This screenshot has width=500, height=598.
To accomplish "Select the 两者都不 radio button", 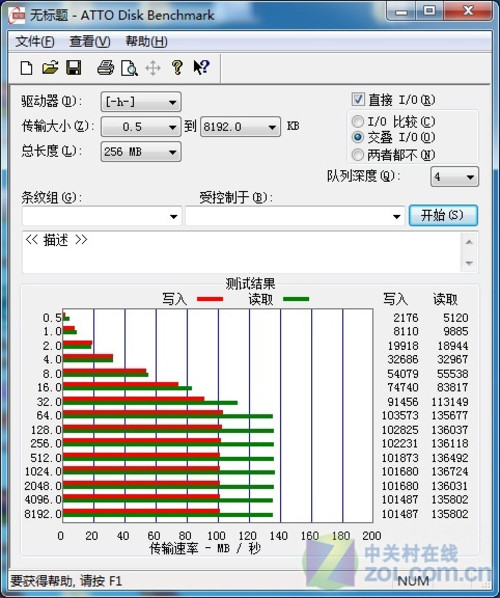I will 358,155.
